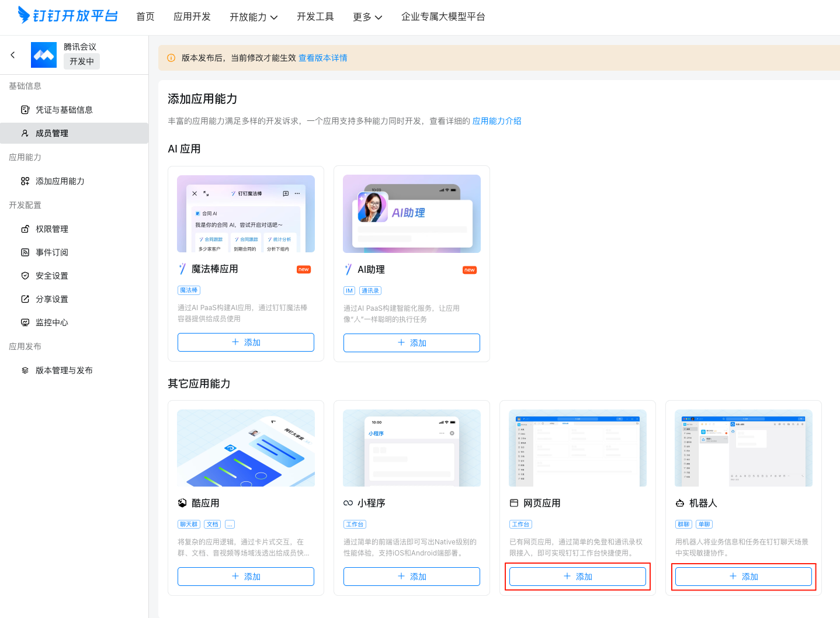Expand the 更多 dropdown in top nav

click(x=367, y=17)
